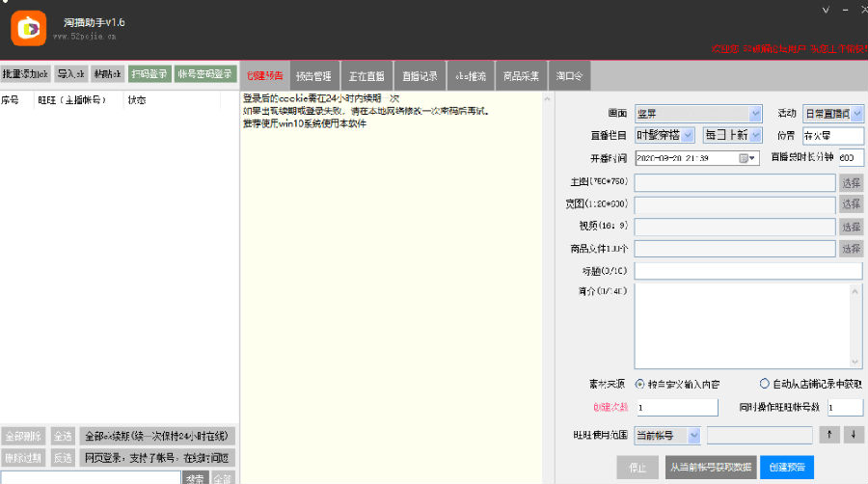Click the 网页登录 button

tap(157, 457)
